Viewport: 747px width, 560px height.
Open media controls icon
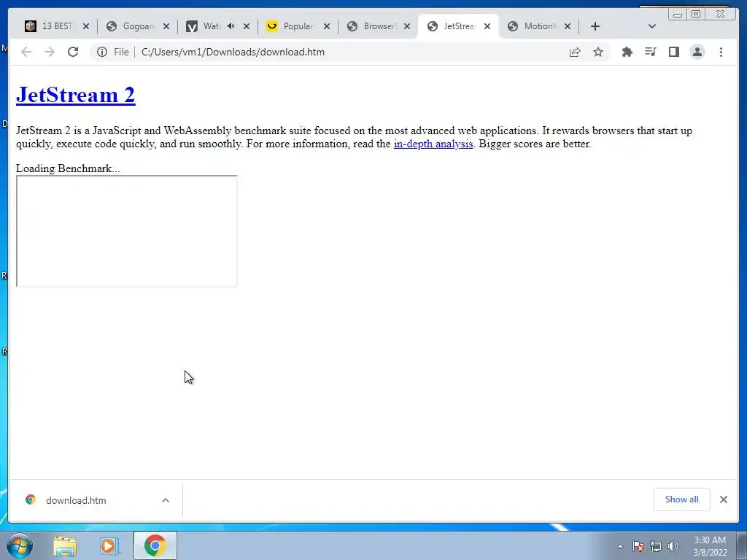(x=650, y=52)
